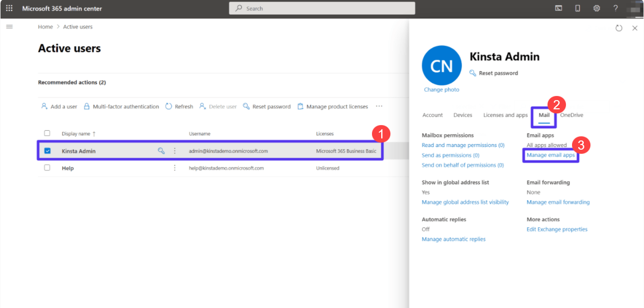The width and height of the screenshot is (644, 308).
Task: Open the Settings gear in the top bar
Action: point(597,8)
